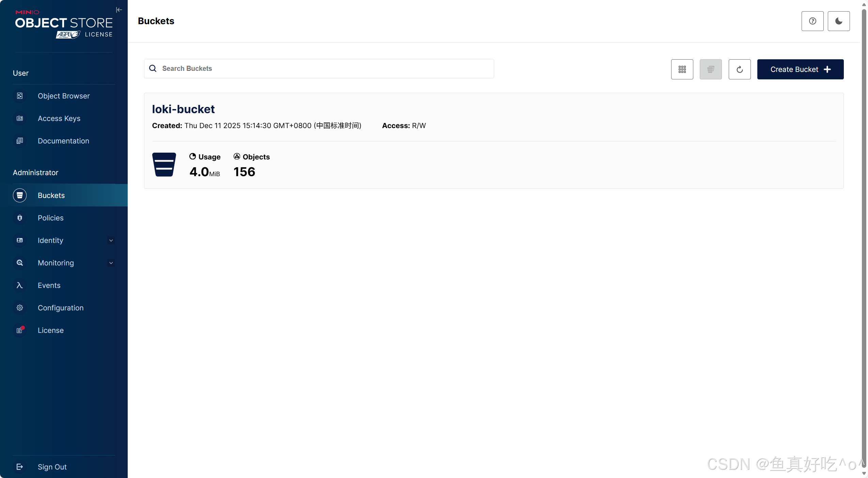
Task: Open Configuration gear menu item
Action: pos(60,308)
